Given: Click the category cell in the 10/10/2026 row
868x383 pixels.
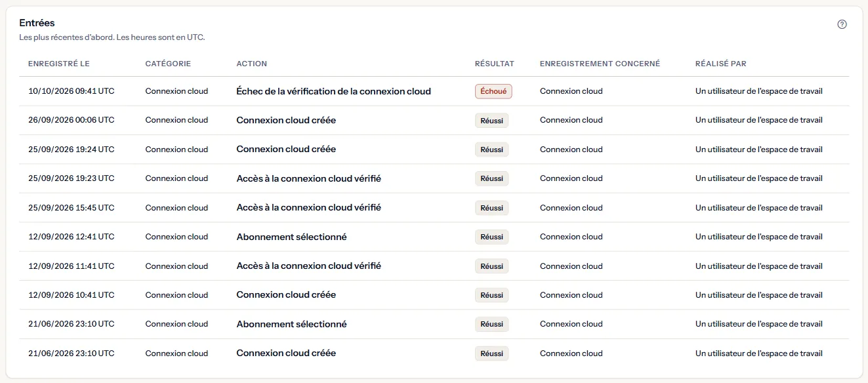Looking at the screenshot, I should 176,91.
